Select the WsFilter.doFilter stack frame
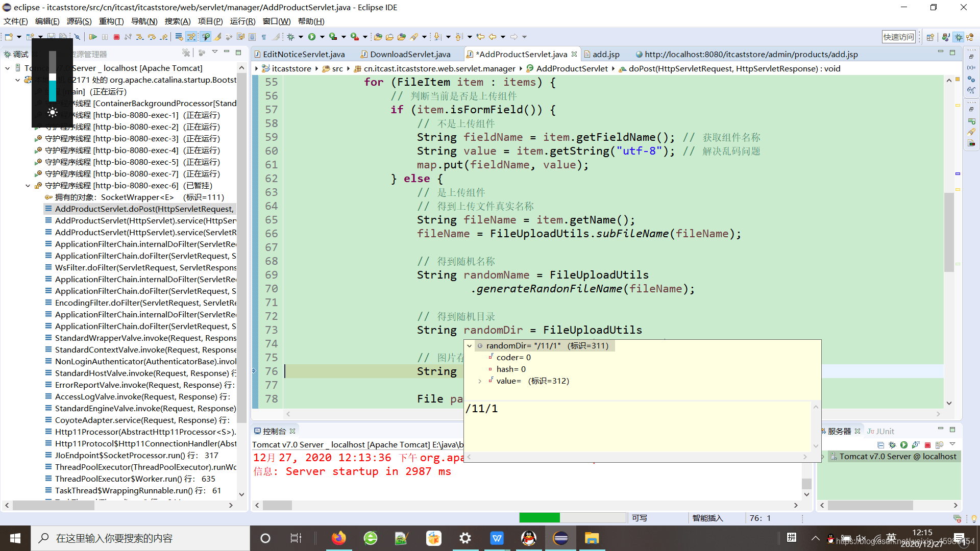Image resolution: width=980 pixels, height=551 pixels. click(140, 268)
